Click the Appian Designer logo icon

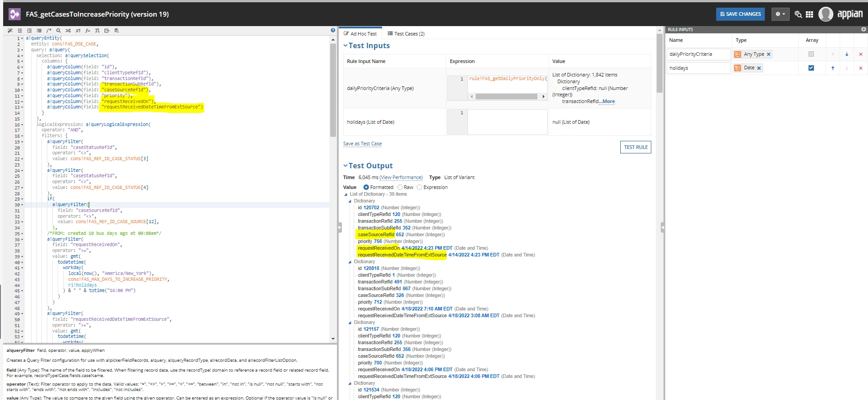[14, 14]
